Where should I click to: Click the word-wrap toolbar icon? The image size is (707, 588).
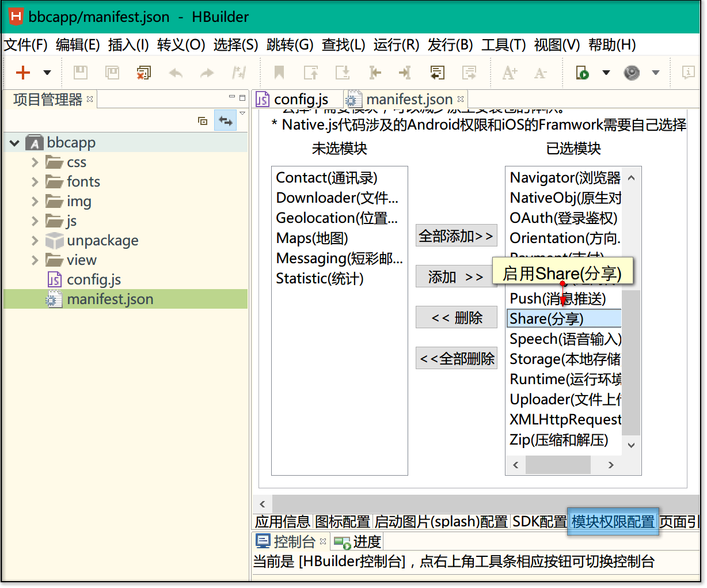438,73
